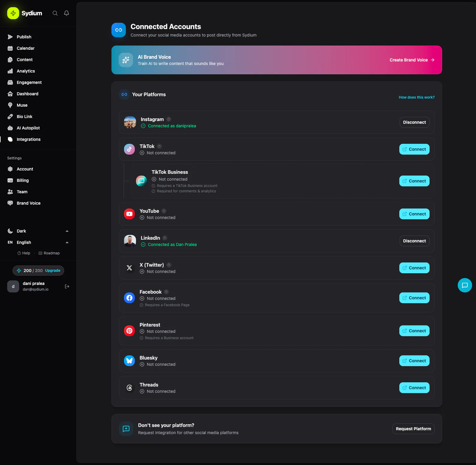Click the info icon next to YouTube
This screenshot has width=476, height=465.
tap(164, 211)
